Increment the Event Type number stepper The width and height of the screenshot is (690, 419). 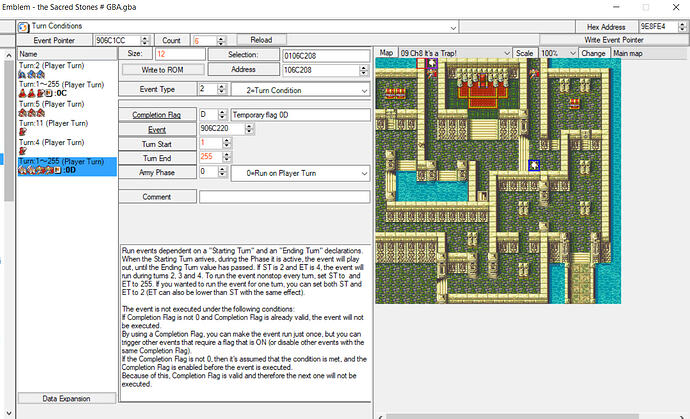(222, 86)
